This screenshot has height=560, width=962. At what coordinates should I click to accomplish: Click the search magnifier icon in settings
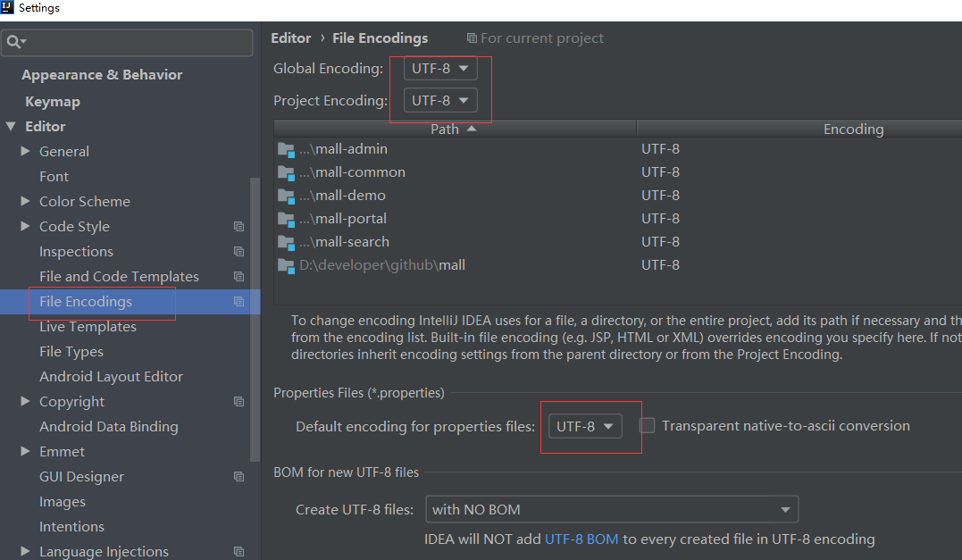(15, 42)
